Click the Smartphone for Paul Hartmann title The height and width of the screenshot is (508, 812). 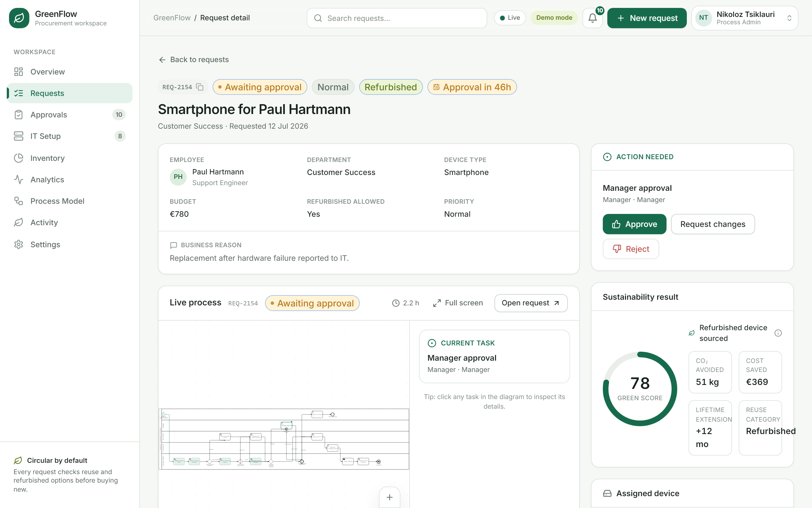254,109
